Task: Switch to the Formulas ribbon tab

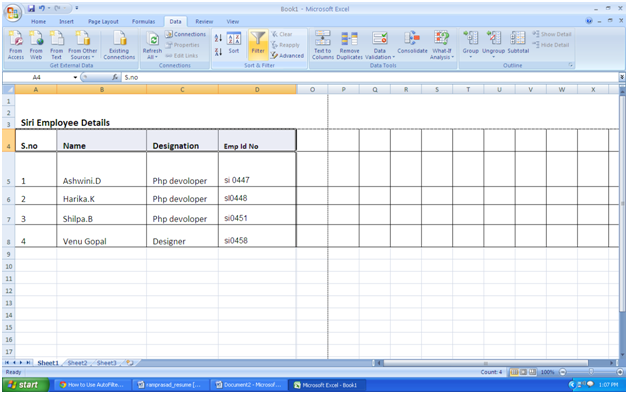Action: (x=143, y=22)
